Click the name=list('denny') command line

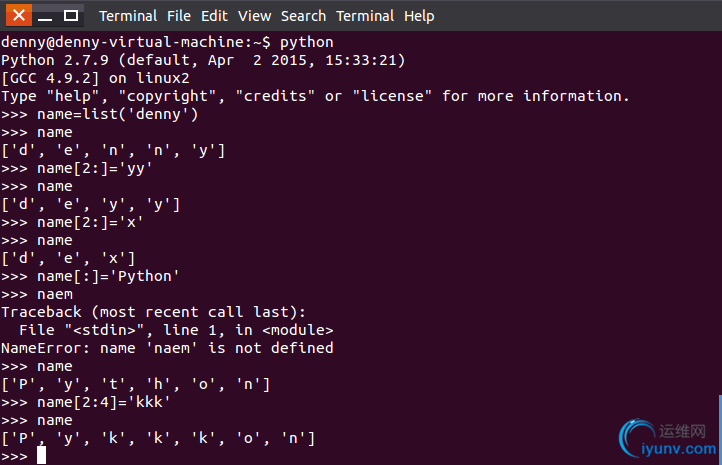pyautogui.click(x=99, y=114)
